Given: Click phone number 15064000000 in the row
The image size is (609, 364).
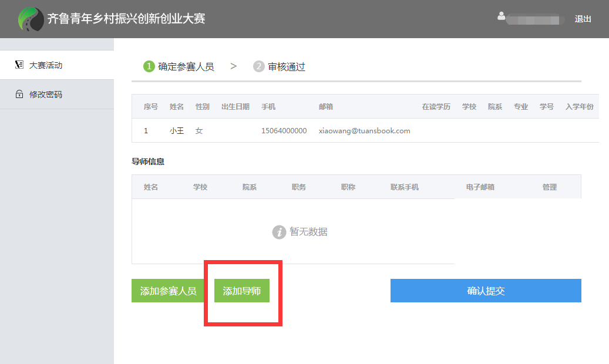Looking at the screenshot, I should pos(284,131).
